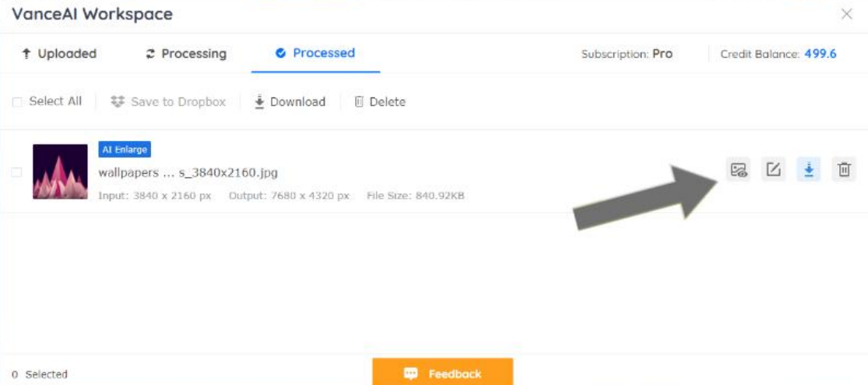Viewport: 868px width, 385px height.
Task: Click the chat bubble icon on Feedback
Action: point(411,374)
